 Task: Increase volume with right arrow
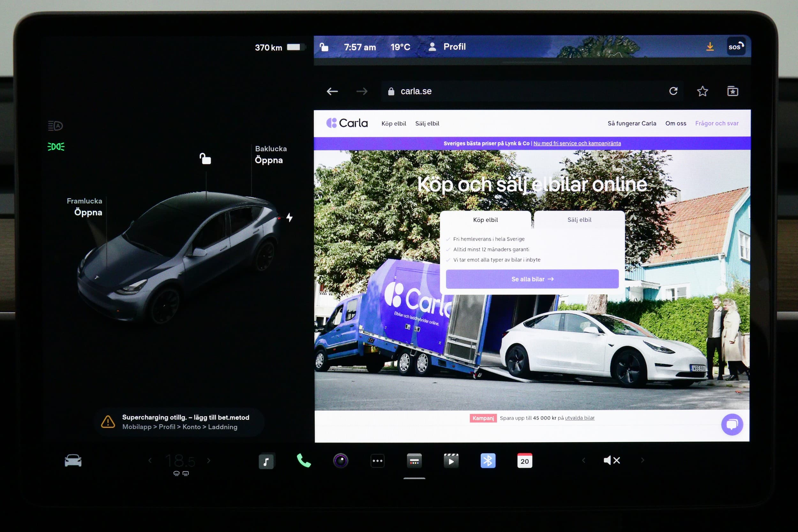(x=643, y=461)
